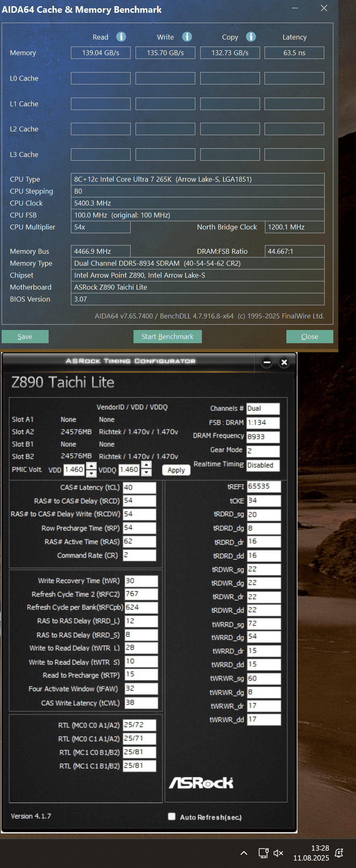Click the Write Recovery Time (tWR) field
The width and height of the screenshot is (356, 868).
pyautogui.click(x=141, y=581)
